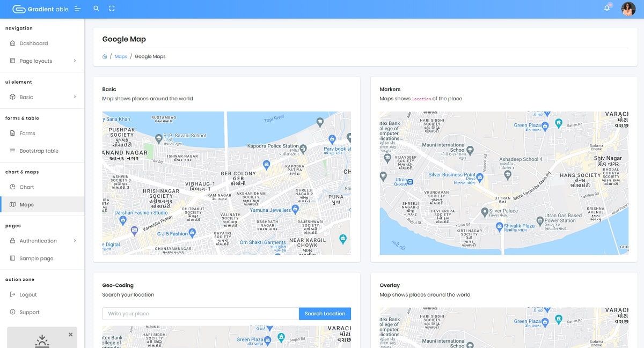The width and height of the screenshot is (644, 348).
Task: Click the Page layouts icon in sidebar
Action: pyautogui.click(x=13, y=61)
